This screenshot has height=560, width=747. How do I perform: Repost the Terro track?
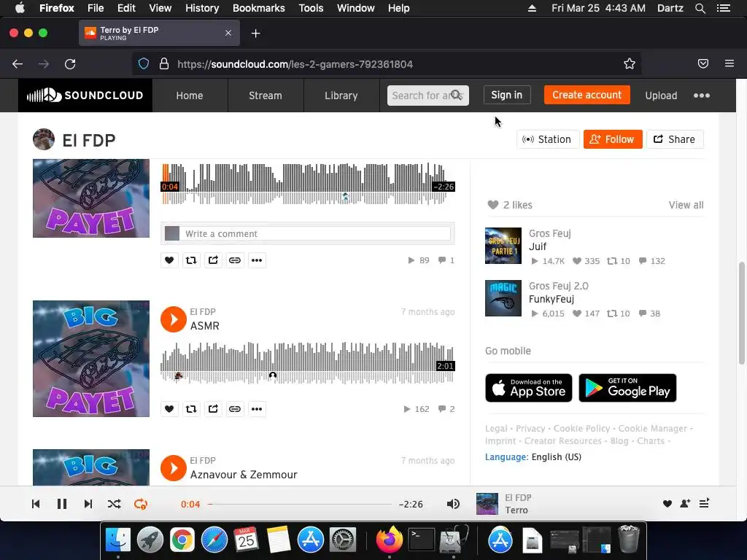[191, 260]
